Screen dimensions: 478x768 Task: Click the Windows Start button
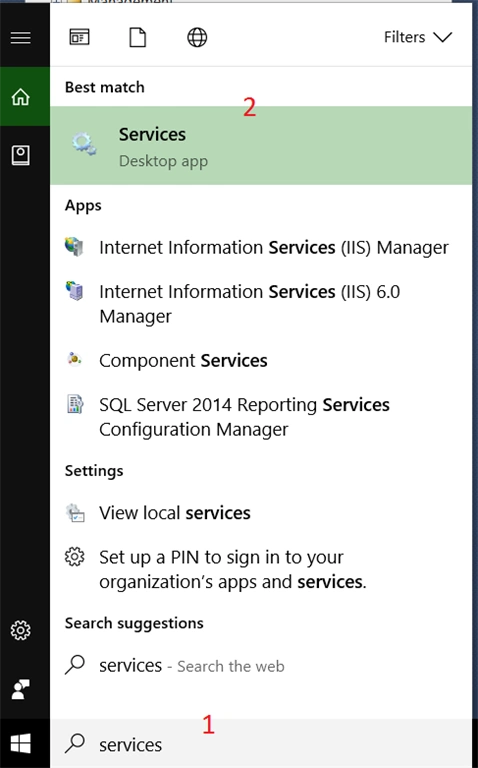pos(21,744)
